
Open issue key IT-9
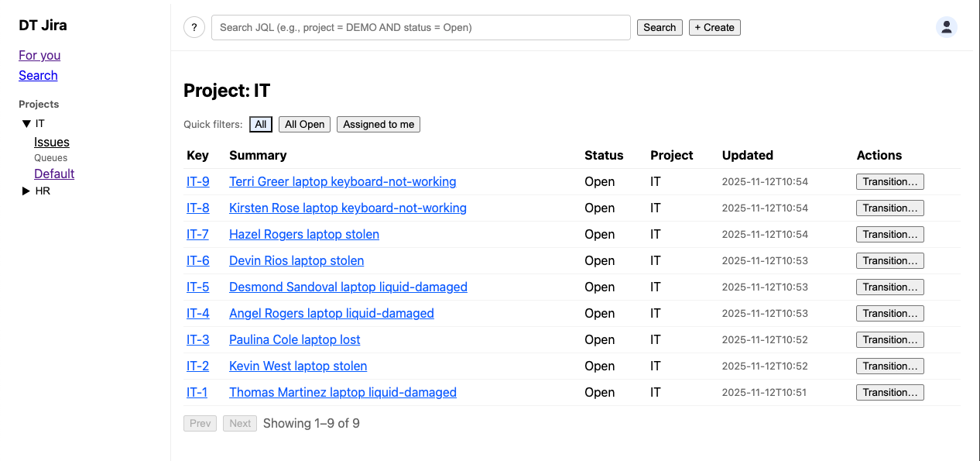pyautogui.click(x=197, y=181)
